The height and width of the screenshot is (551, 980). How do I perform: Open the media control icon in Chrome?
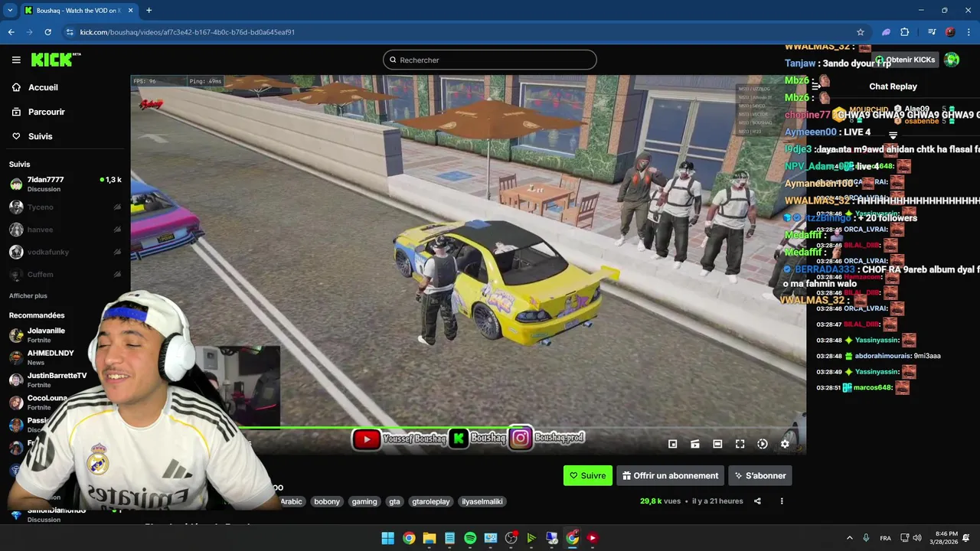[x=932, y=32]
